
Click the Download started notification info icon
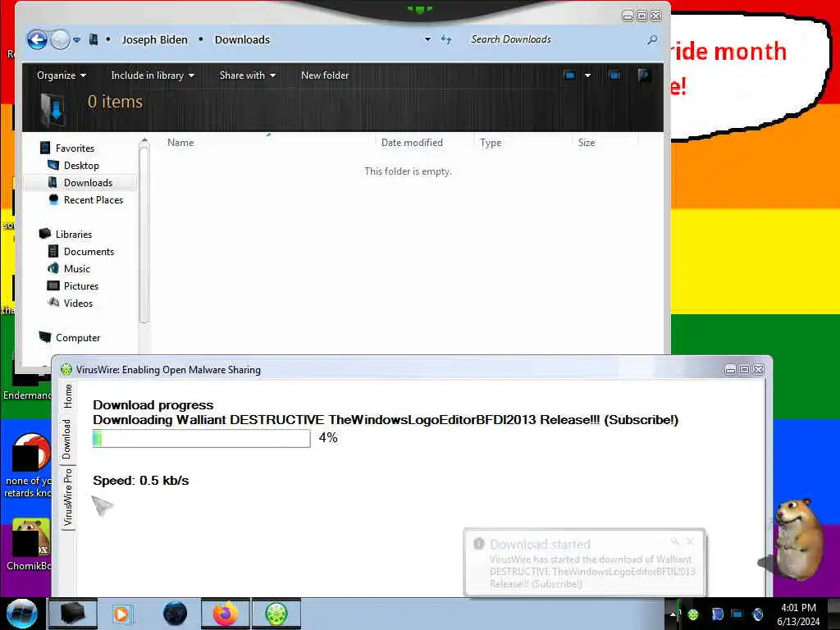click(479, 544)
